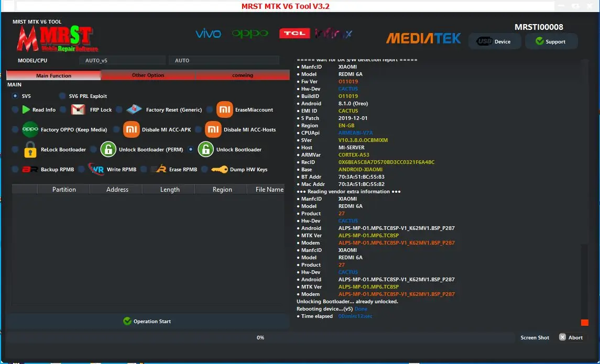Viewport: 600px width, 364px height.
Task: Select the Read Info radio button
Action: [15, 110]
